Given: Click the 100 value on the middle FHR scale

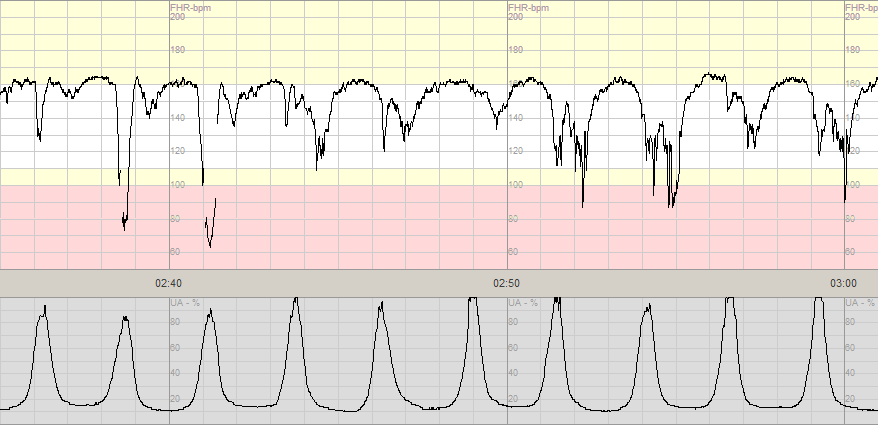Looking at the screenshot, I should [x=516, y=185].
